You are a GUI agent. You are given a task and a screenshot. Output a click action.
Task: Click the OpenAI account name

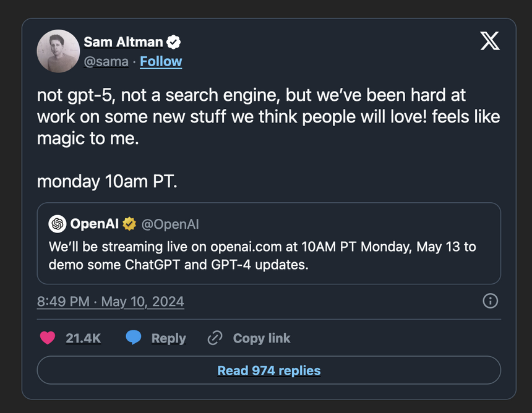coord(95,224)
